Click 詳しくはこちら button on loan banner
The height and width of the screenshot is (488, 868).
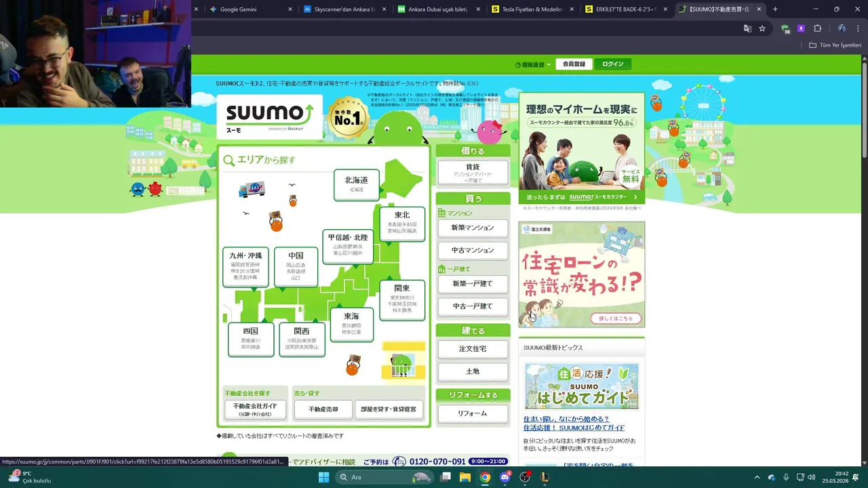click(x=616, y=319)
